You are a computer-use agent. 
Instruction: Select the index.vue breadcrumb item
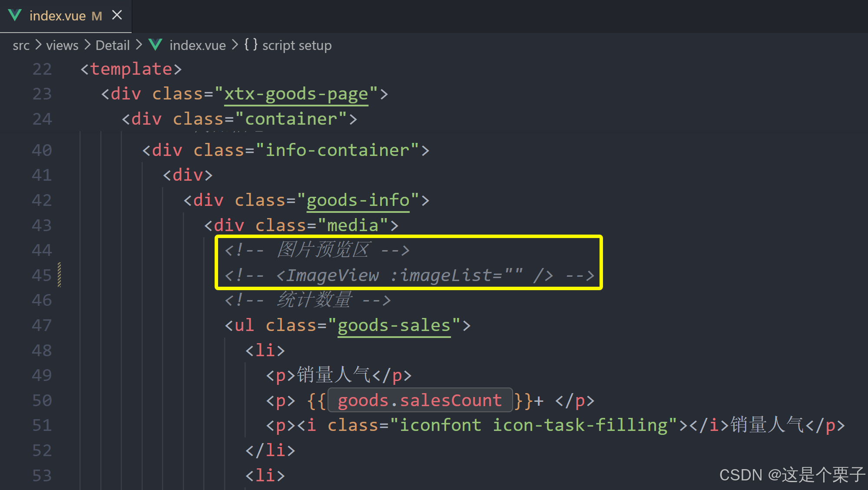click(x=197, y=45)
